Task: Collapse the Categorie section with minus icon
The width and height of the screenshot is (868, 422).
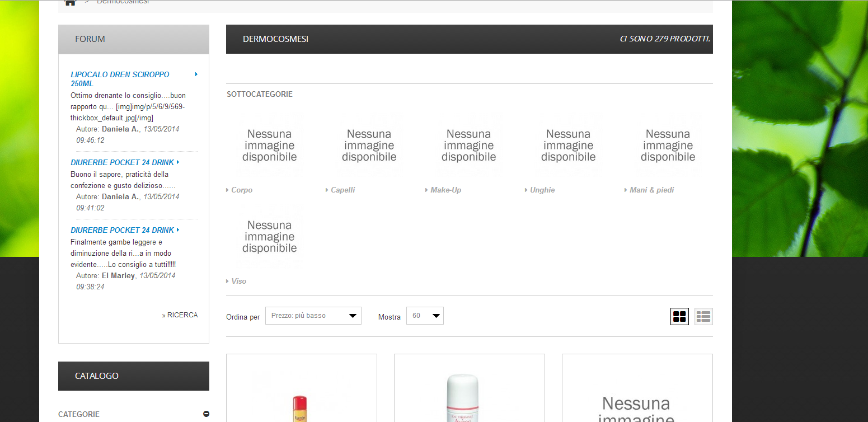Action: [206, 414]
